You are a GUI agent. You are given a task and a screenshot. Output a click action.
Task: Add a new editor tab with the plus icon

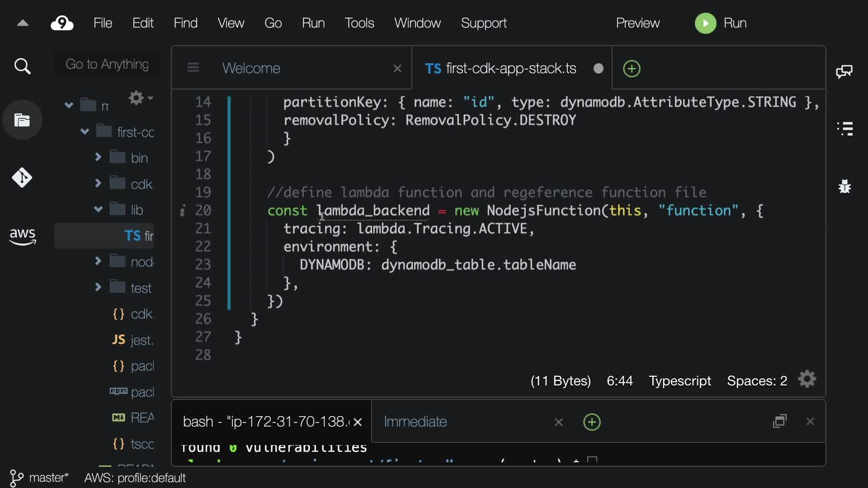point(632,69)
